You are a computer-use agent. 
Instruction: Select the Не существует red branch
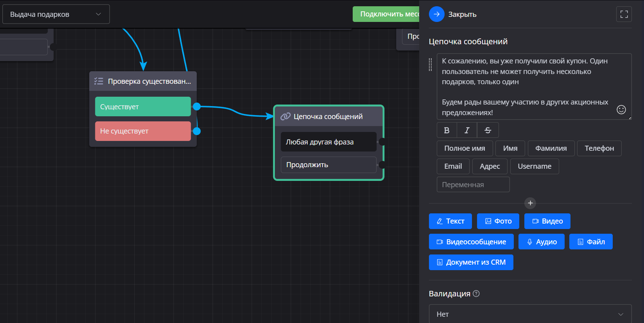pyautogui.click(x=143, y=131)
